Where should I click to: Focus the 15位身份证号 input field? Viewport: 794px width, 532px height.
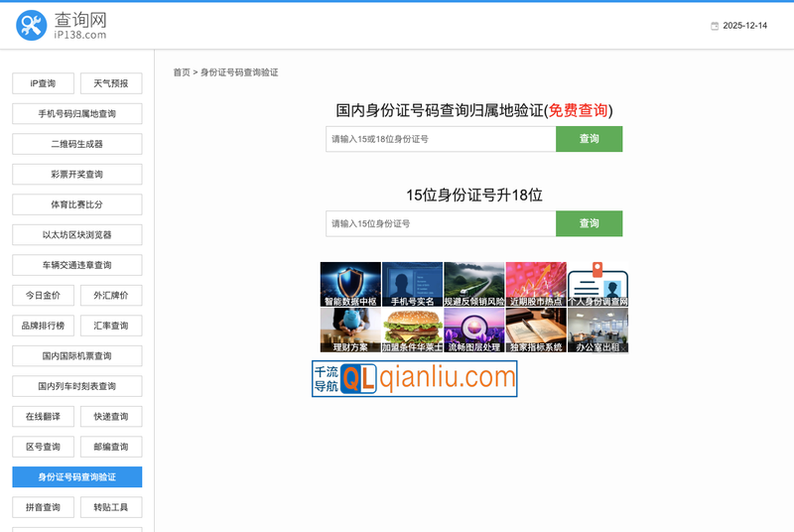click(440, 223)
